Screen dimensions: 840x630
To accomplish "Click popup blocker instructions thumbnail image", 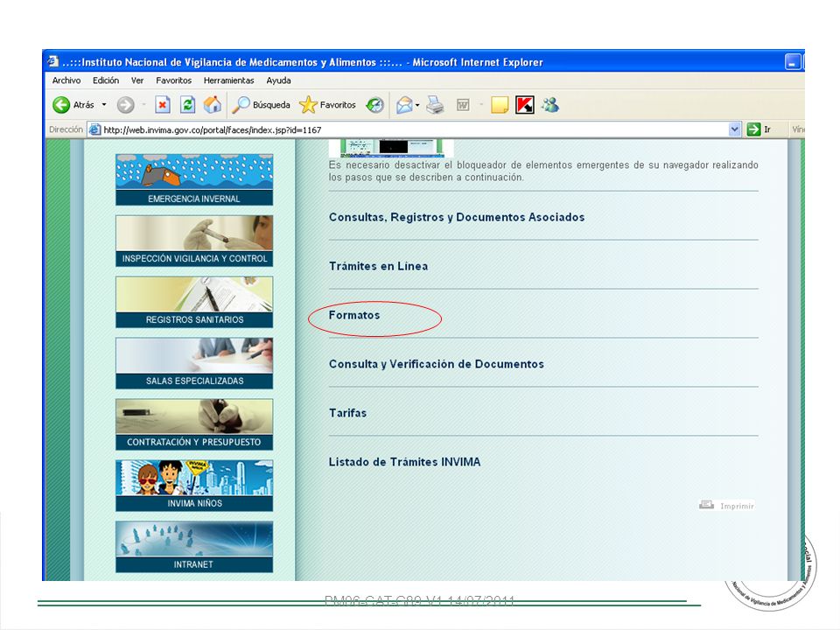I will coord(391,148).
